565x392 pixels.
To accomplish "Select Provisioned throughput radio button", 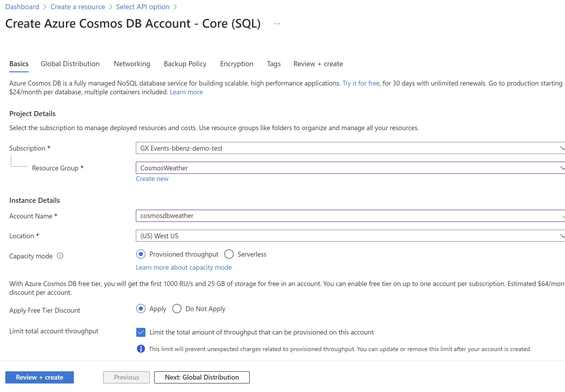I will 141,254.
